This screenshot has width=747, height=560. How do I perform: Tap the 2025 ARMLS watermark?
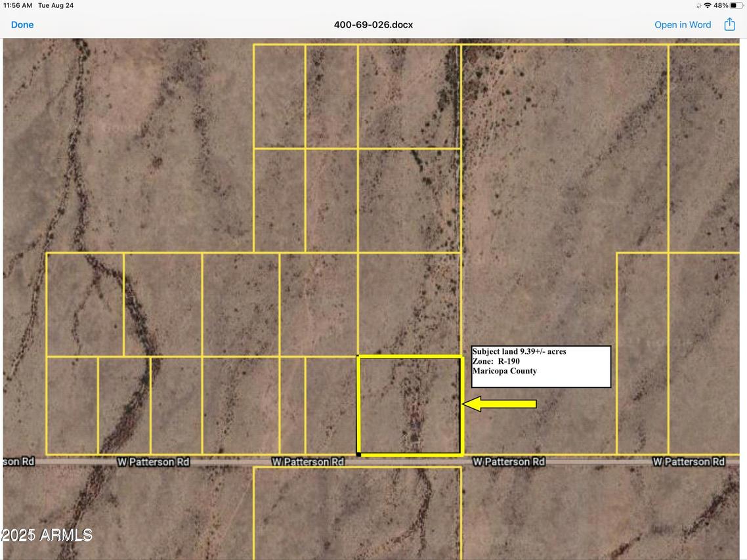(x=46, y=535)
